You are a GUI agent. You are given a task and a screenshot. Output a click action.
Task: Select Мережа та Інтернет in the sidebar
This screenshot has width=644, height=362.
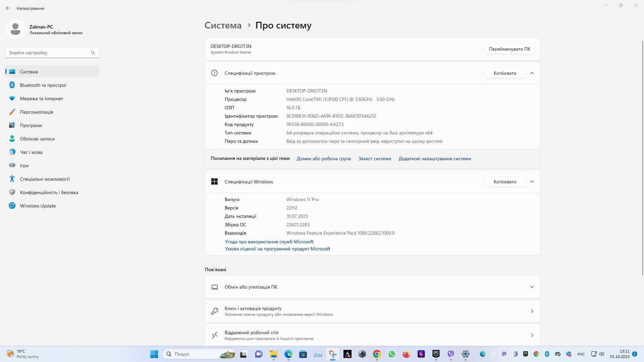tap(52, 98)
